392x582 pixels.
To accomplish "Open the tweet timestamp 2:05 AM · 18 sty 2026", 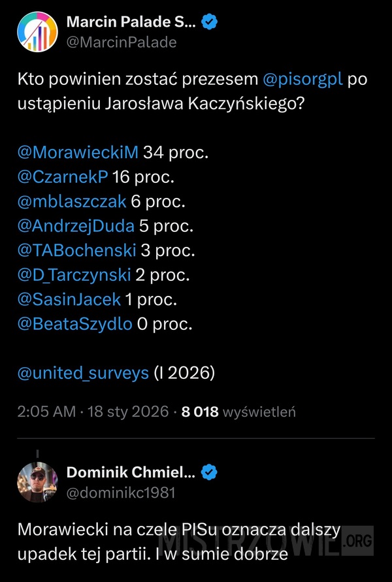I will [x=92, y=412].
